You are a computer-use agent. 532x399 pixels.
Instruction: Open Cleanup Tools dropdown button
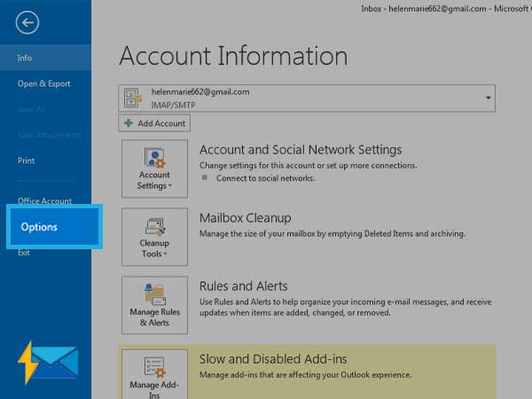pyautogui.click(x=154, y=237)
